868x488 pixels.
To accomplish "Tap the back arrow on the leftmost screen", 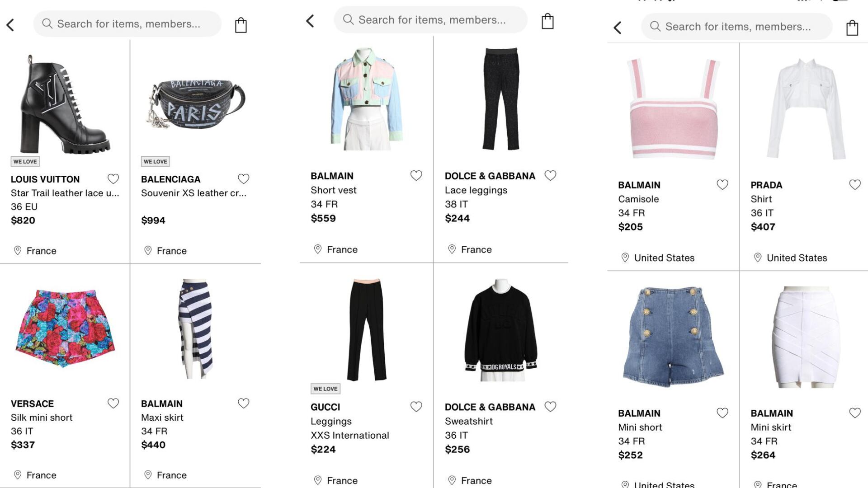I will 11,24.
